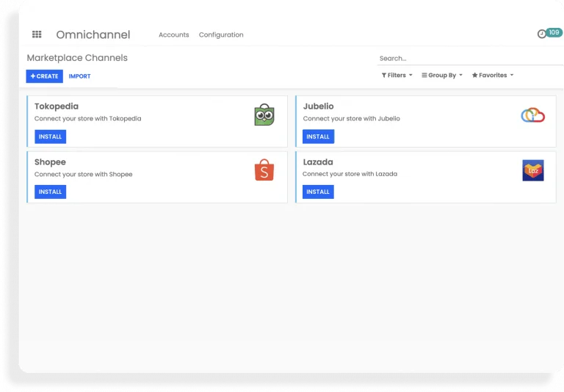This screenshot has width=564, height=392.
Task: Install the Jubelio channel
Action: pyautogui.click(x=318, y=137)
